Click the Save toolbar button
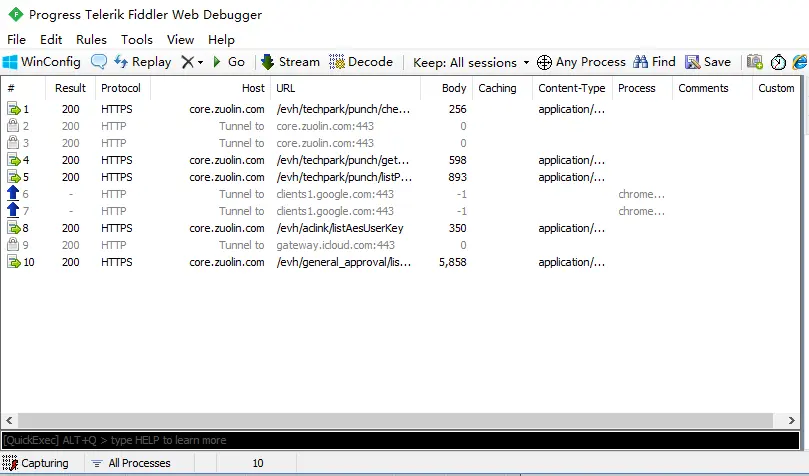The width and height of the screenshot is (809, 476). pyautogui.click(x=707, y=62)
